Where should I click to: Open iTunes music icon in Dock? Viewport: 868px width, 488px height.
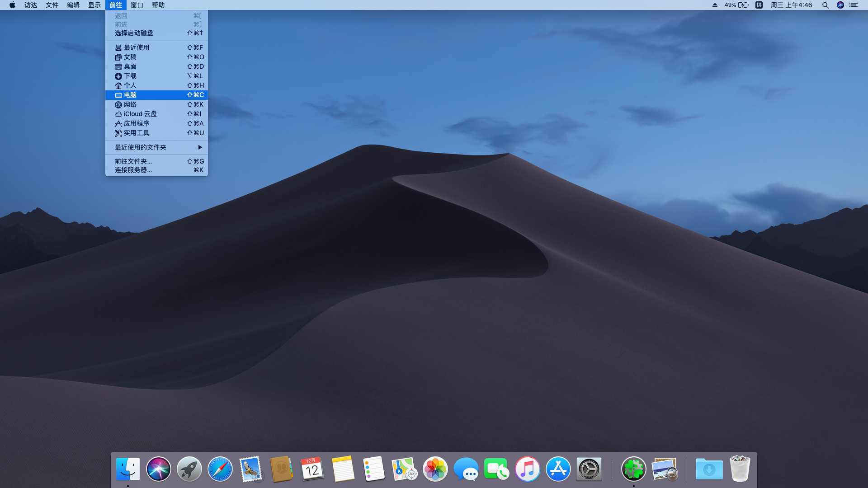[x=528, y=469]
